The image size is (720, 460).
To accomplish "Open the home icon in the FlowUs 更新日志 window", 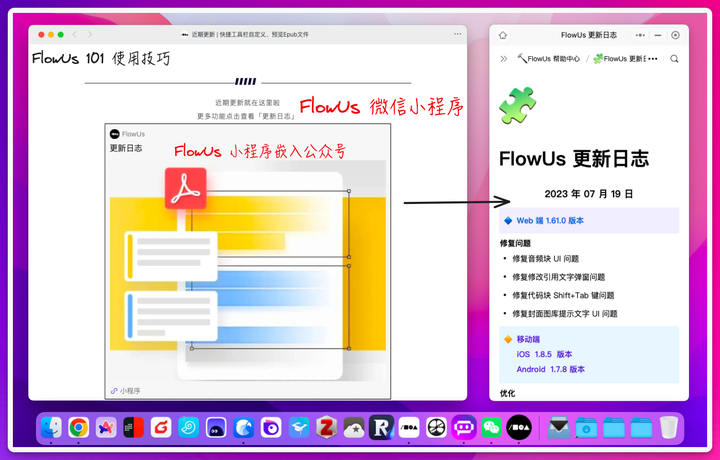I will (503, 35).
